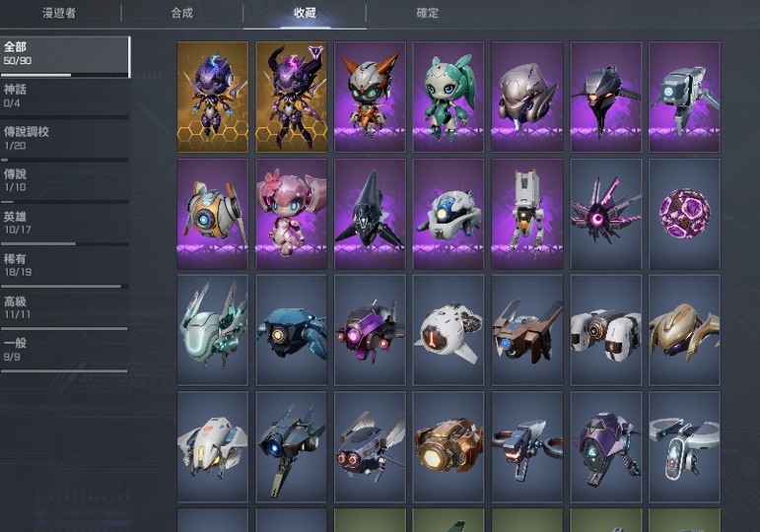Screen dimensions: 760x532
Task: Select the gold curved-wing drone card
Action: pyautogui.click(x=684, y=330)
